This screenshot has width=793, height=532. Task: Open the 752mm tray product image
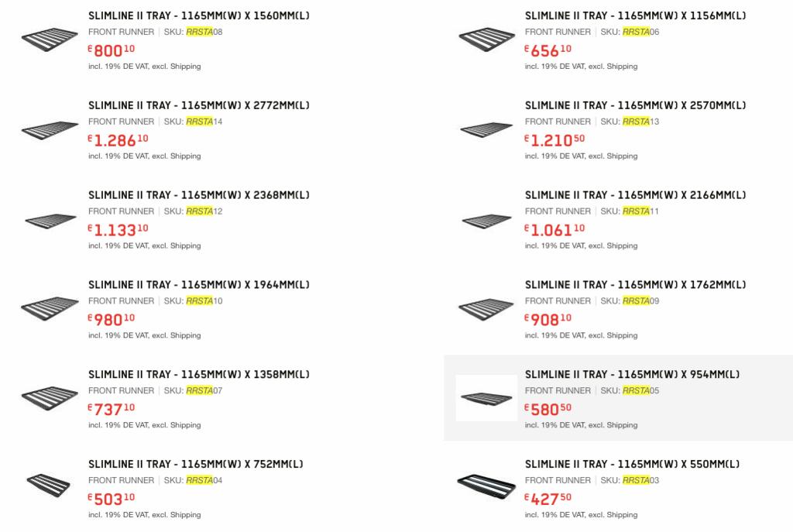click(48, 486)
